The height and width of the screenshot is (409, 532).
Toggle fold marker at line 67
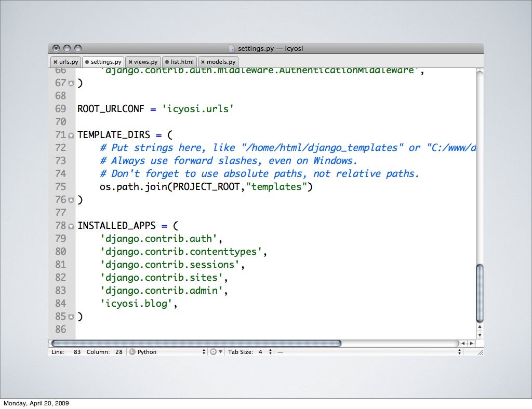click(x=71, y=83)
